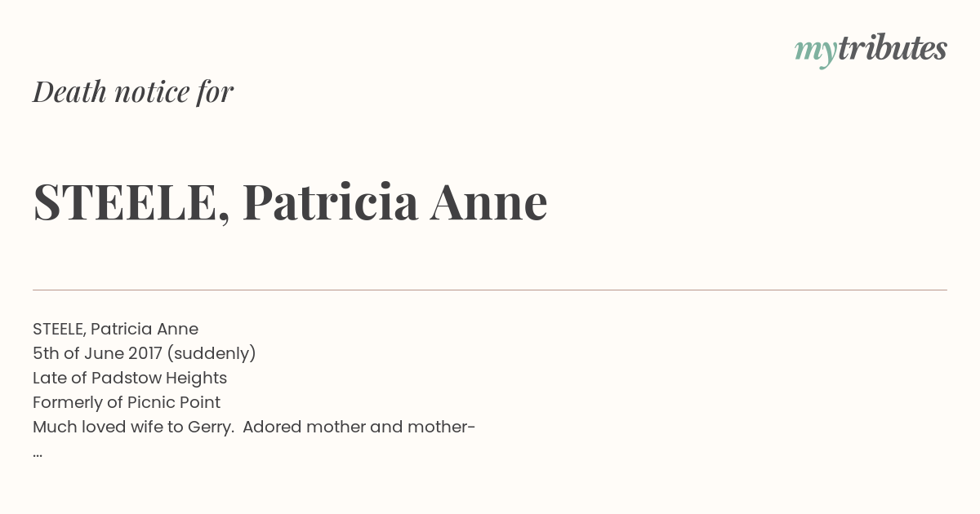Image resolution: width=980 pixels, height=514 pixels.
Task: Select the small "STEELE, Patricia Anne" text line
Action: coord(115,329)
